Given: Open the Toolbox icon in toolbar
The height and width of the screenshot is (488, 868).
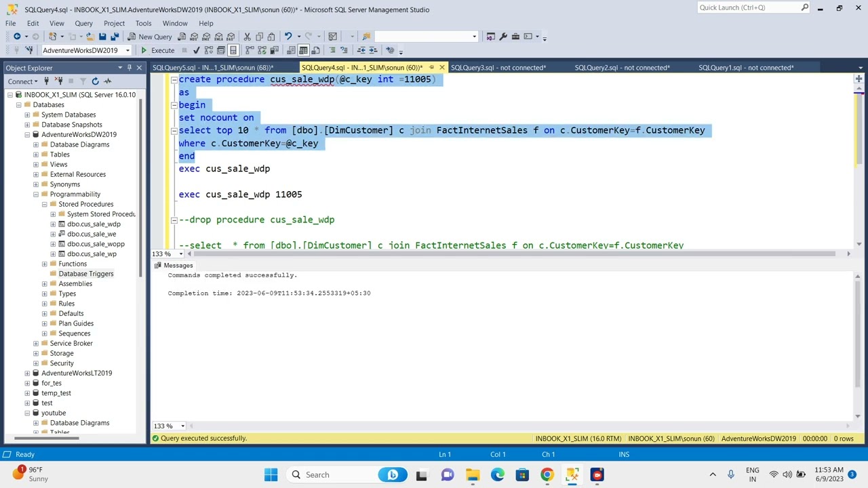Looking at the screenshot, I should coord(515,37).
